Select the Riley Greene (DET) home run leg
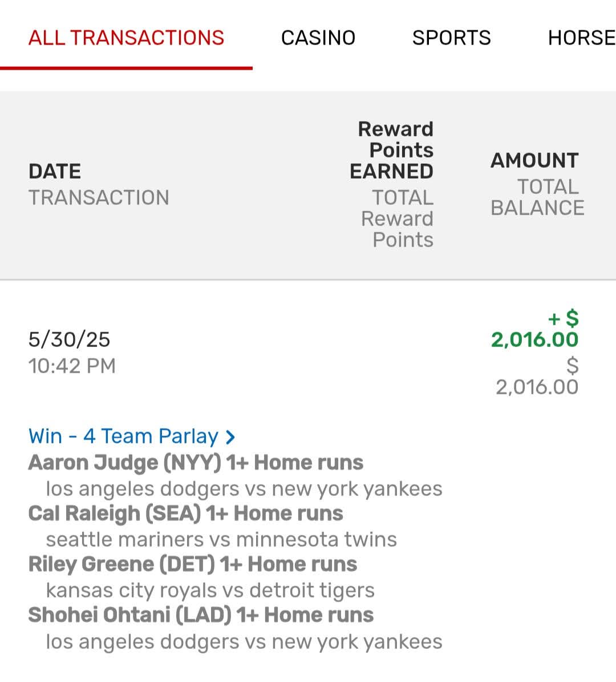 pyautogui.click(x=193, y=564)
